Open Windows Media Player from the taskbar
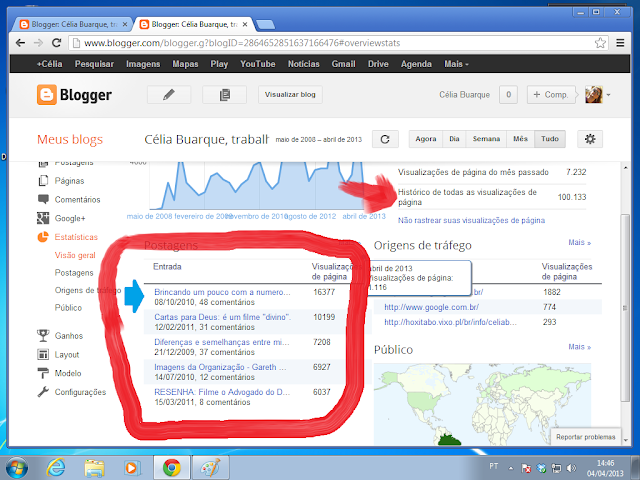The image size is (640, 480). [133, 468]
